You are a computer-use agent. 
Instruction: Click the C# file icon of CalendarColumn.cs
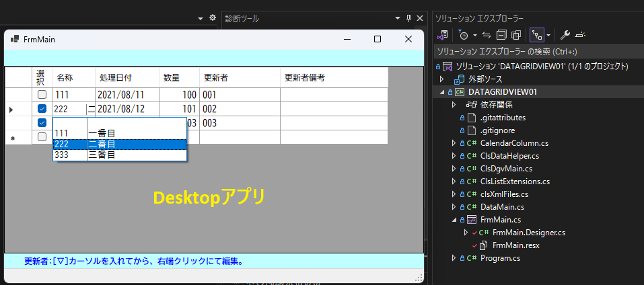470,143
